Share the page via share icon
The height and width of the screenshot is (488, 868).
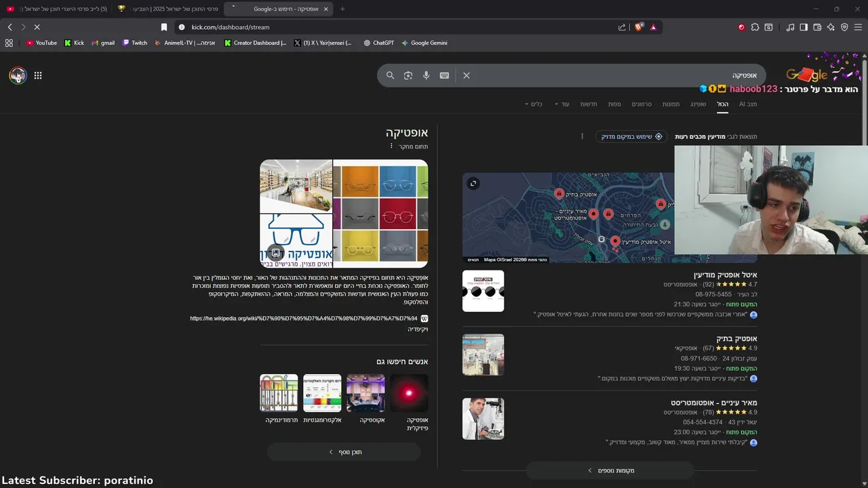(x=622, y=27)
